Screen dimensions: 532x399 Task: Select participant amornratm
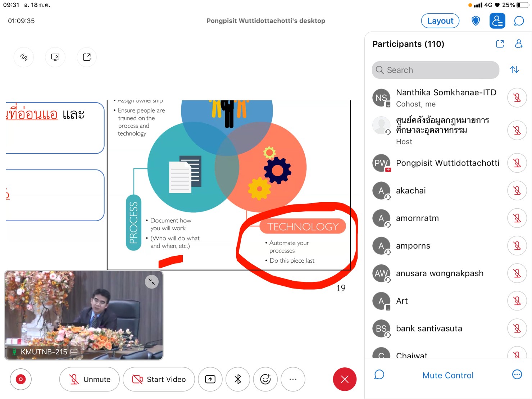click(448, 218)
